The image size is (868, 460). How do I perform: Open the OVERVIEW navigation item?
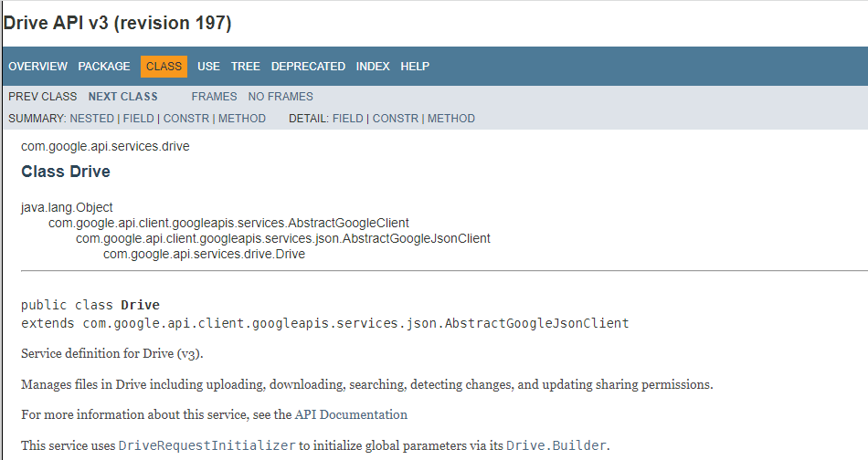pos(37,67)
